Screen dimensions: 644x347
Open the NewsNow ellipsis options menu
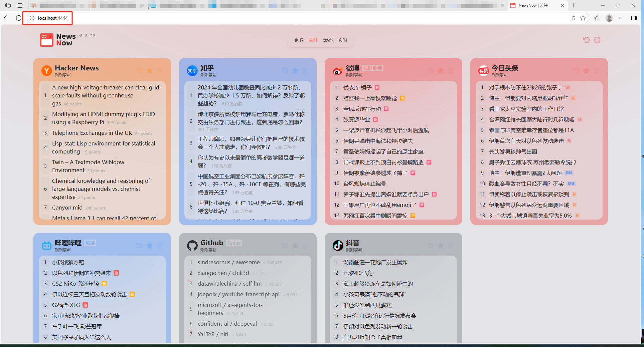click(x=598, y=40)
